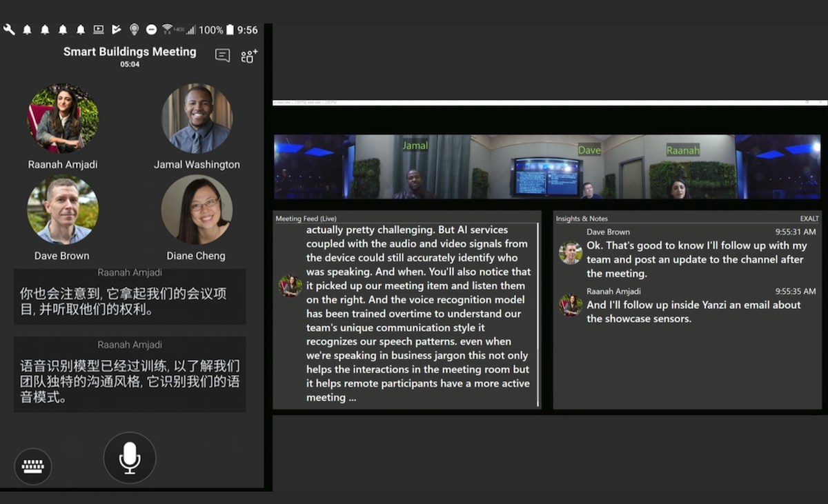The image size is (828, 504).
Task: Click the Jamal label in video feed
Action: coord(415,145)
